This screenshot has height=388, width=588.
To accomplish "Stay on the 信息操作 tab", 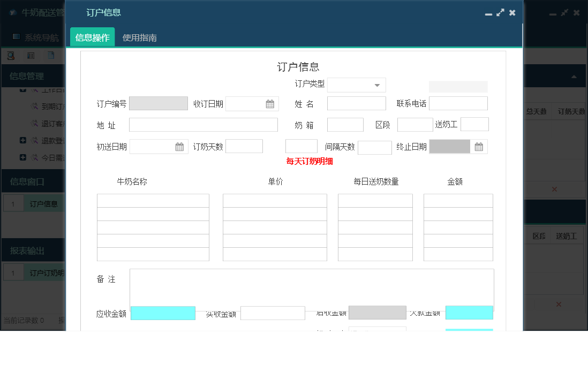I will pos(92,37).
